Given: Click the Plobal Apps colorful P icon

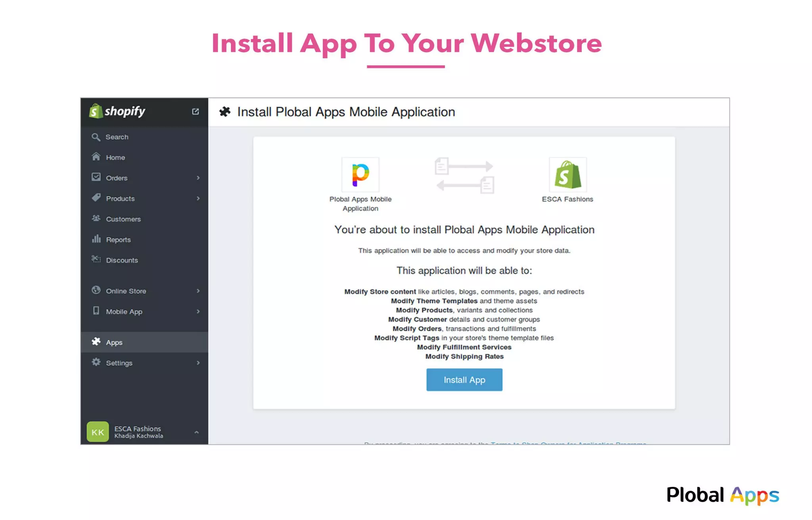Looking at the screenshot, I should pos(360,175).
